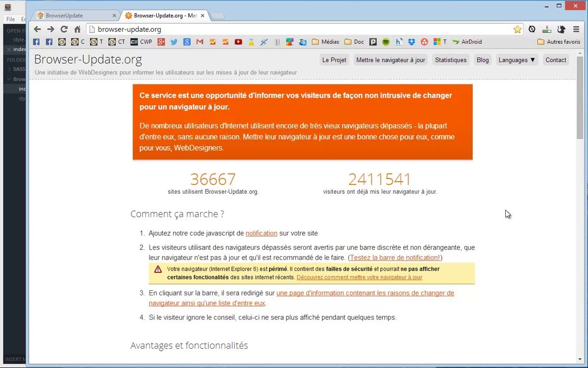
Task: Go forward with the forward arrow
Action: [x=51, y=29]
